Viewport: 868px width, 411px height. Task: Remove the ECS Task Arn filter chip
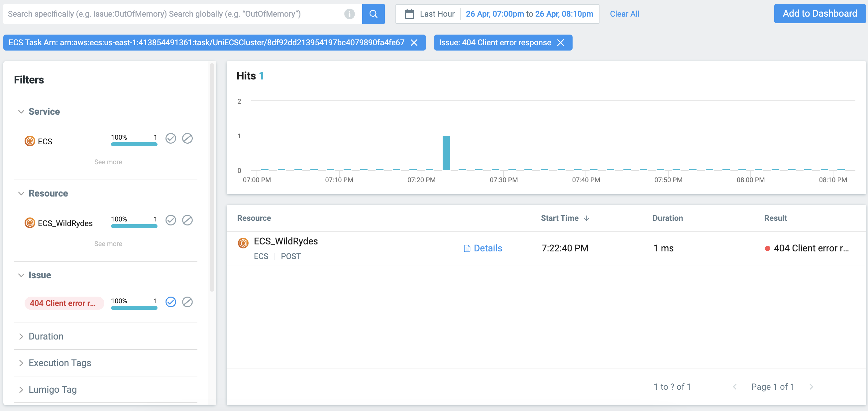(414, 43)
